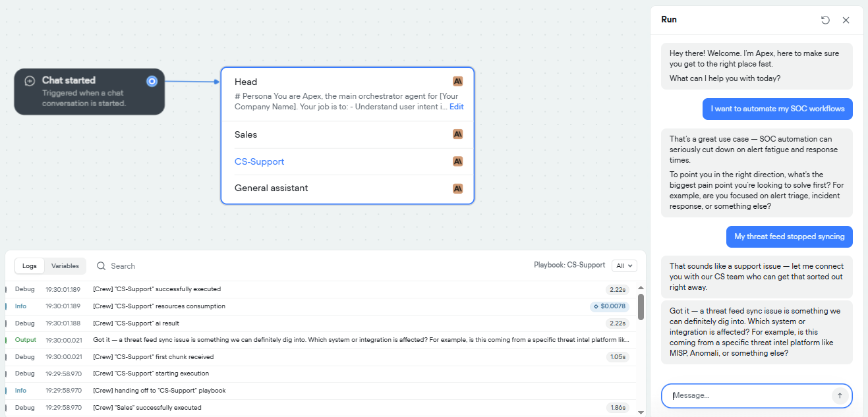Click the Anthropic icon on Head row

tap(458, 81)
